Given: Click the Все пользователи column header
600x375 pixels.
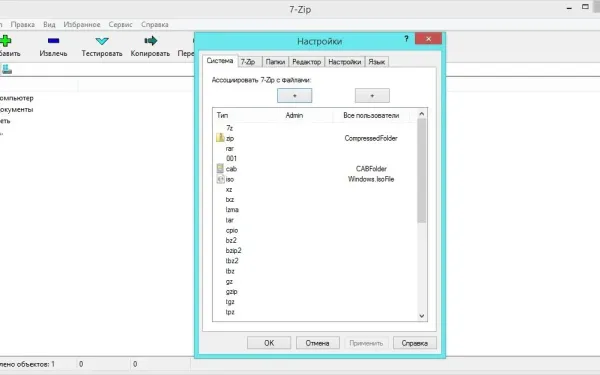Looking at the screenshot, I should [371, 115].
